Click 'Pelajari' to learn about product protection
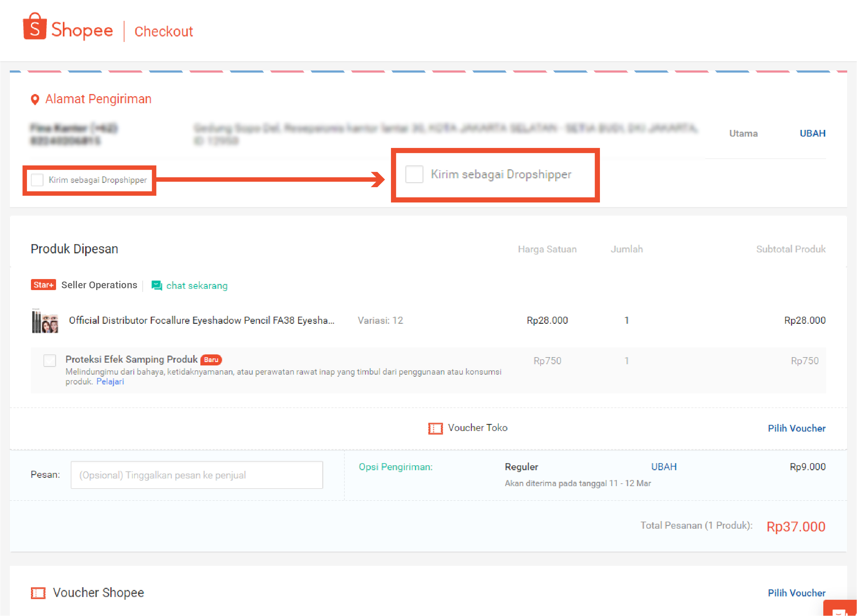 click(110, 381)
